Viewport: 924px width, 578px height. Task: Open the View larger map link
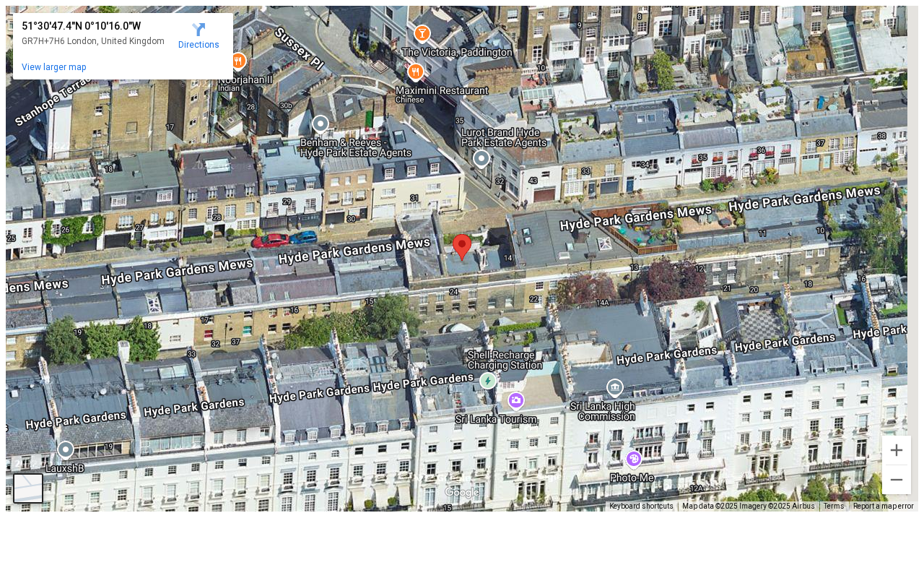54,67
